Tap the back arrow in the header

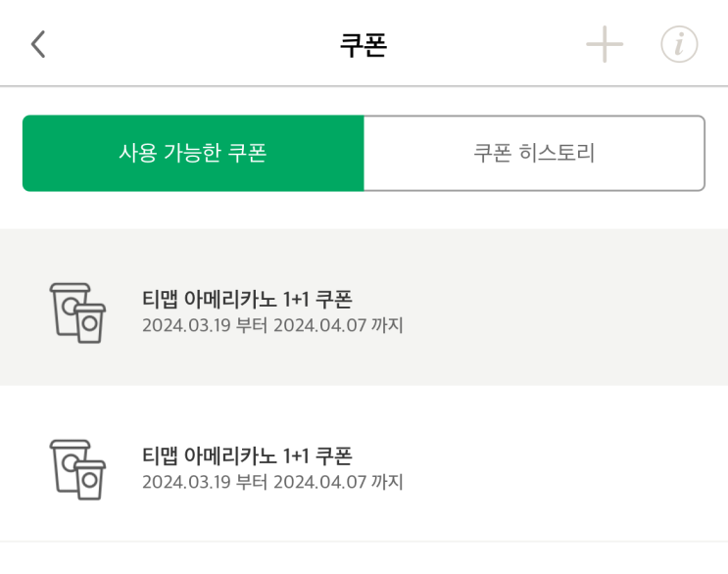pos(38,45)
